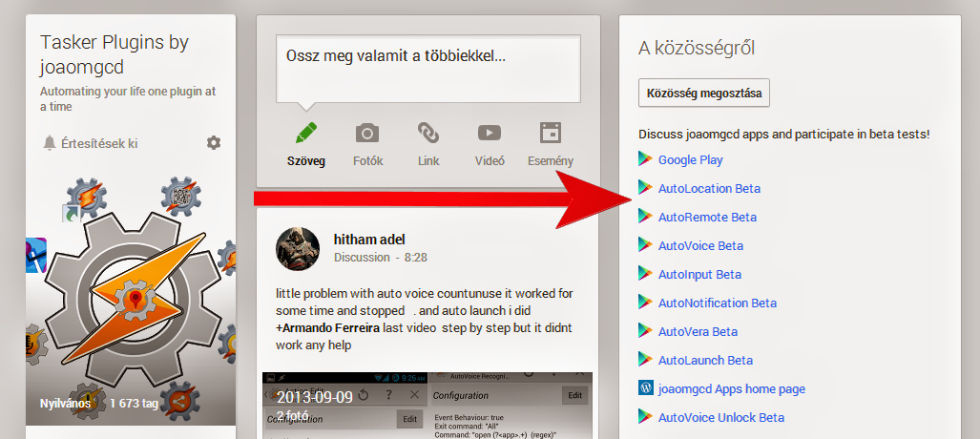Click Play icon beside AutoRemote Beta
Screen dimensions: 980x439
[645, 216]
